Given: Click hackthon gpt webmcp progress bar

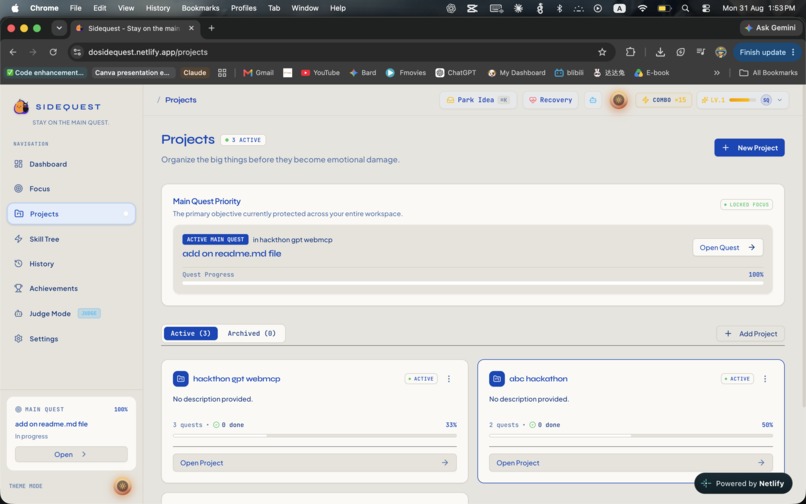Looking at the screenshot, I should 315,436.
